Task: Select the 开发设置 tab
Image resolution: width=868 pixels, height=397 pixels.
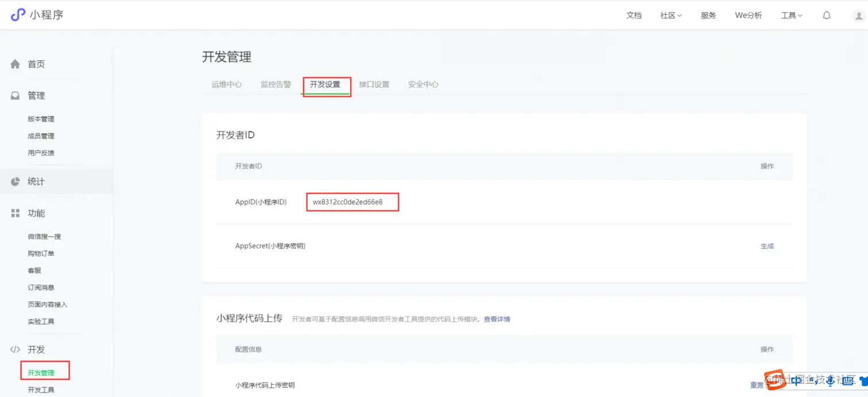Action: 325,84
